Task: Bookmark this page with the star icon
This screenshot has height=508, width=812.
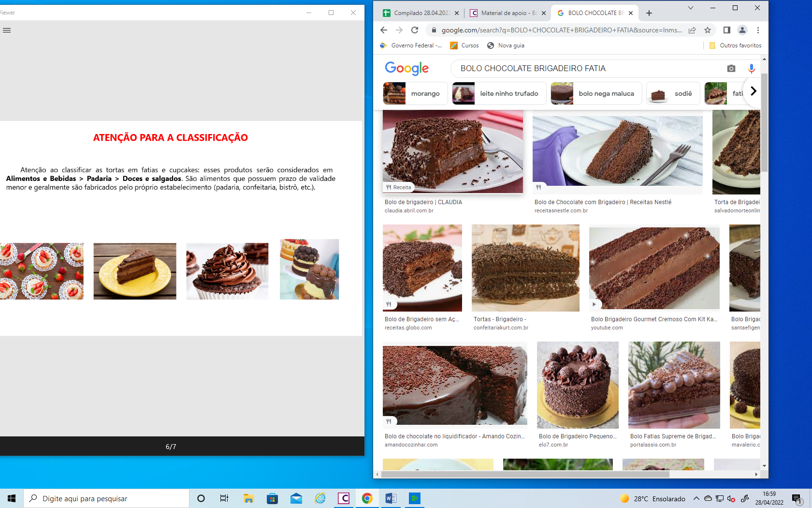Action: pyautogui.click(x=708, y=30)
